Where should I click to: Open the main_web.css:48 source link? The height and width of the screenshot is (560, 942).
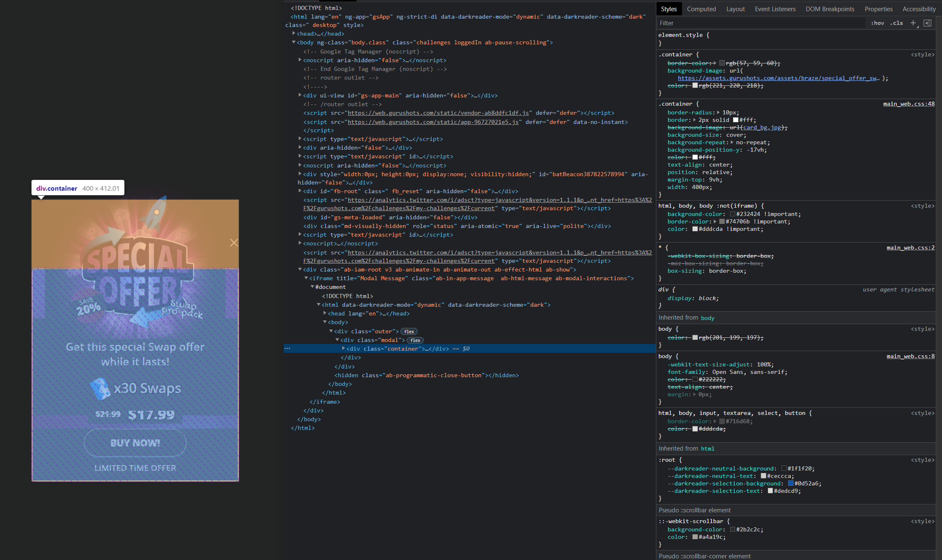pyautogui.click(x=909, y=104)
